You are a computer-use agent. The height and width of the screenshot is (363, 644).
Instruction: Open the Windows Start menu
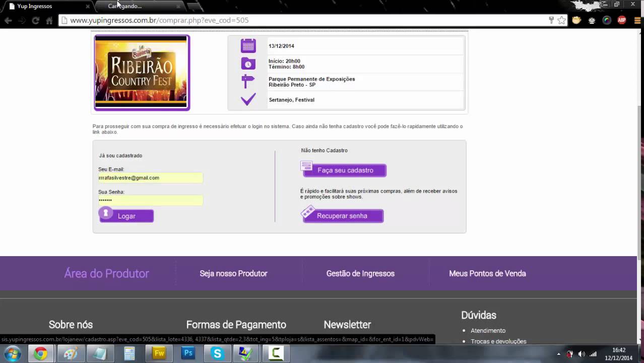point(12,353)
